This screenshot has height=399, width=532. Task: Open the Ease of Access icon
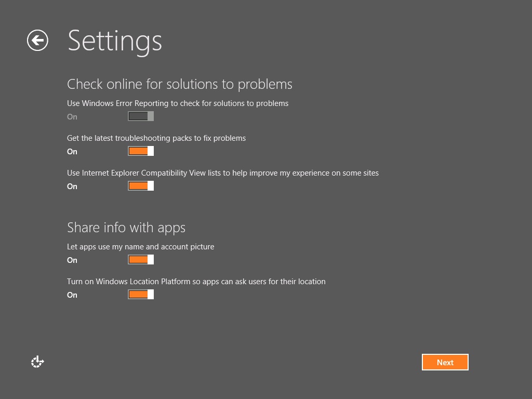point(37,362)
